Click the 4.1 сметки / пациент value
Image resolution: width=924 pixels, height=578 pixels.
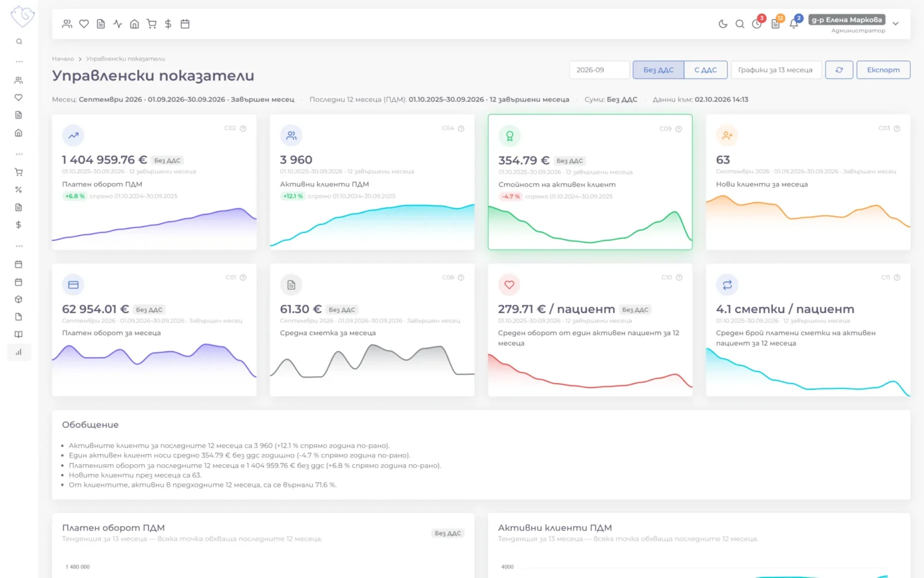[785, 309]
